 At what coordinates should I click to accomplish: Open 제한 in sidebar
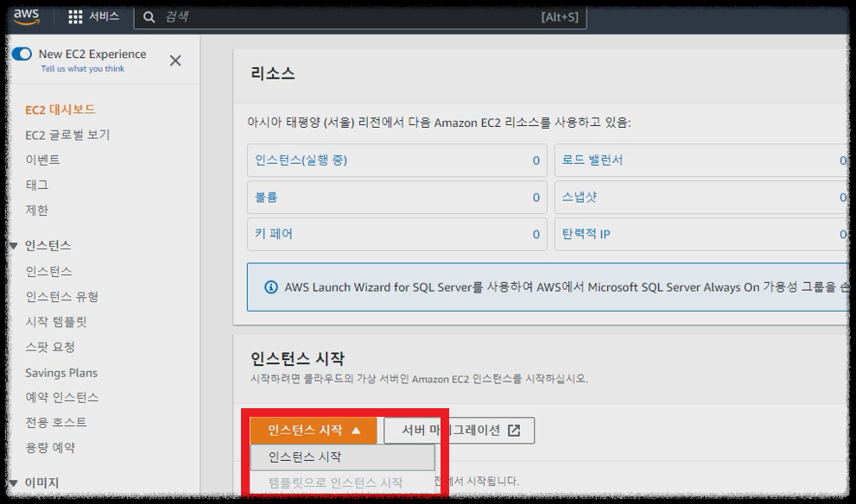[36, 210]
